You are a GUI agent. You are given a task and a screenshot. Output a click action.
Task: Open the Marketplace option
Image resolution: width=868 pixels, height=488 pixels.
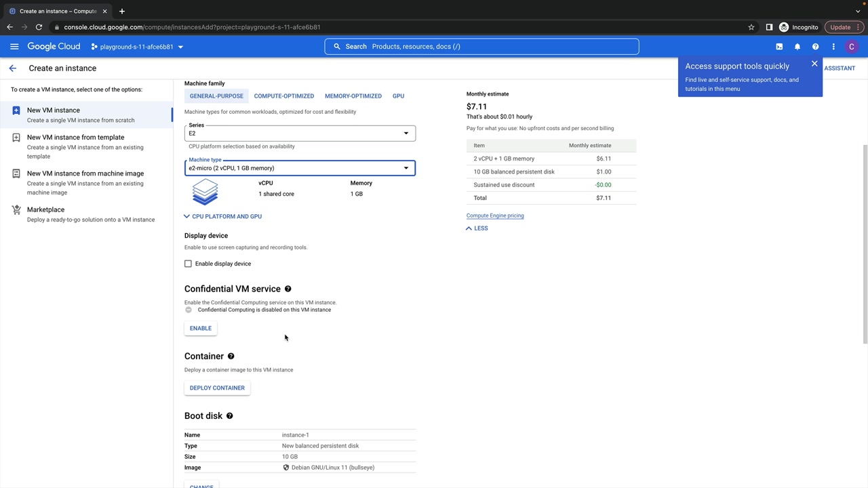click(87, 214)
